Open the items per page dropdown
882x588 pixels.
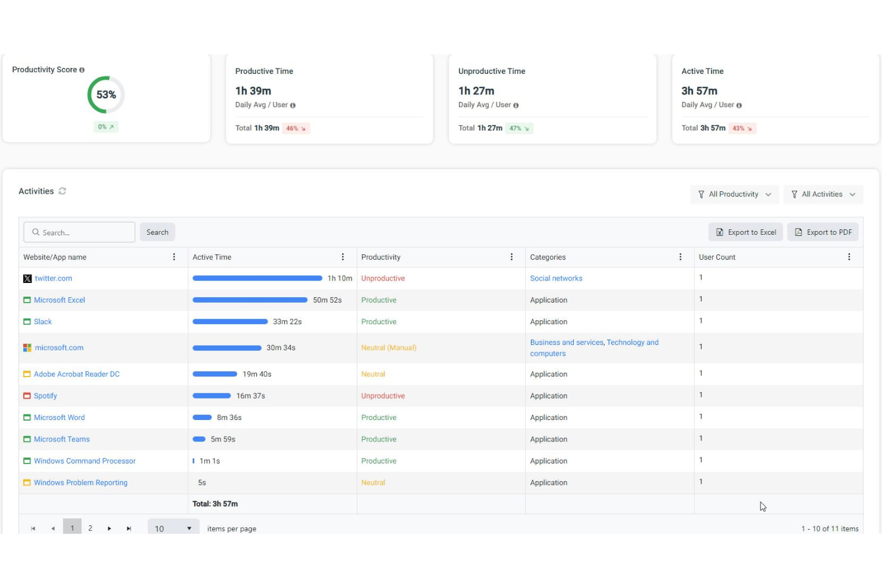coord(173,528)
